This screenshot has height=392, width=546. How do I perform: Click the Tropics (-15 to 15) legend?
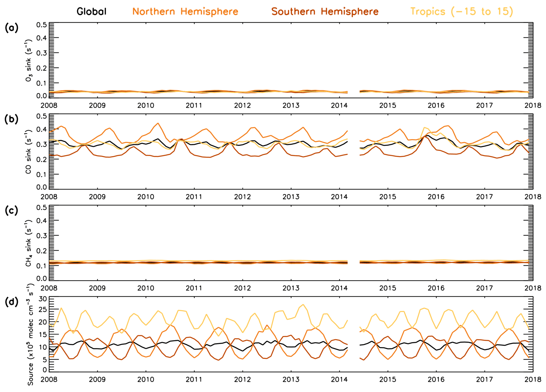click(461, 11)
